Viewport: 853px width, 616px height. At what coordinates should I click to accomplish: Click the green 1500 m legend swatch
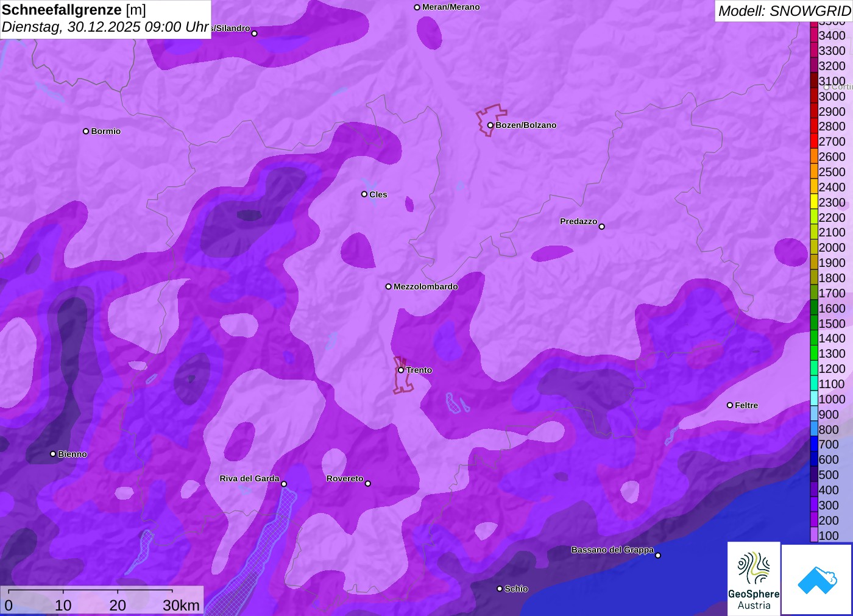[814, 324]
